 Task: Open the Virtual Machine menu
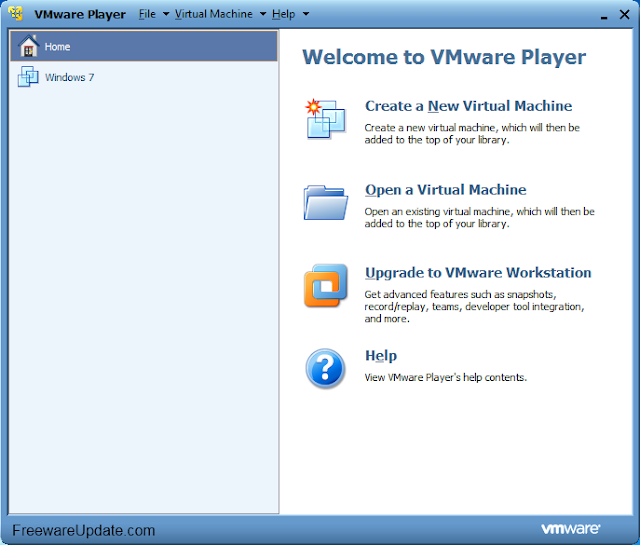[213, 14]
